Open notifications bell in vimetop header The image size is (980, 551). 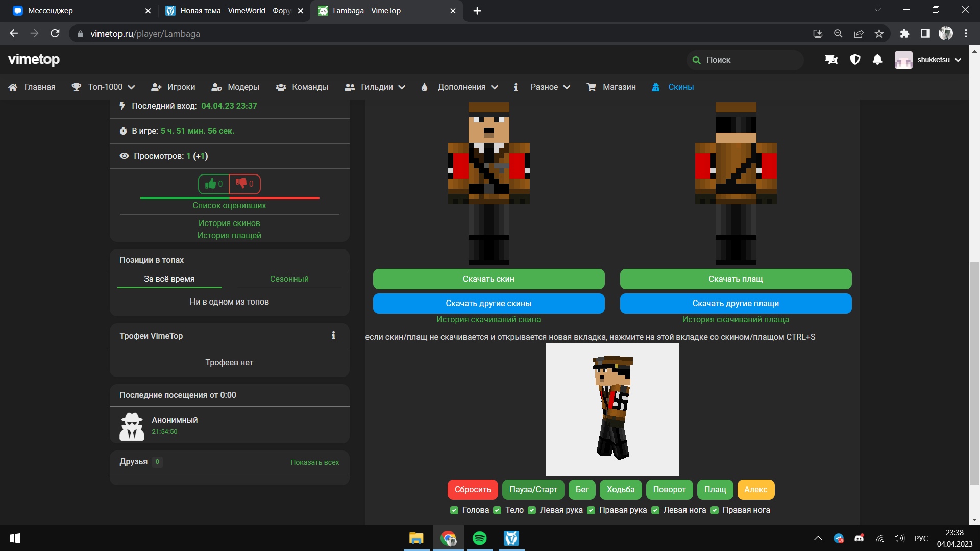pyautogui.click(x=877, y=60)
